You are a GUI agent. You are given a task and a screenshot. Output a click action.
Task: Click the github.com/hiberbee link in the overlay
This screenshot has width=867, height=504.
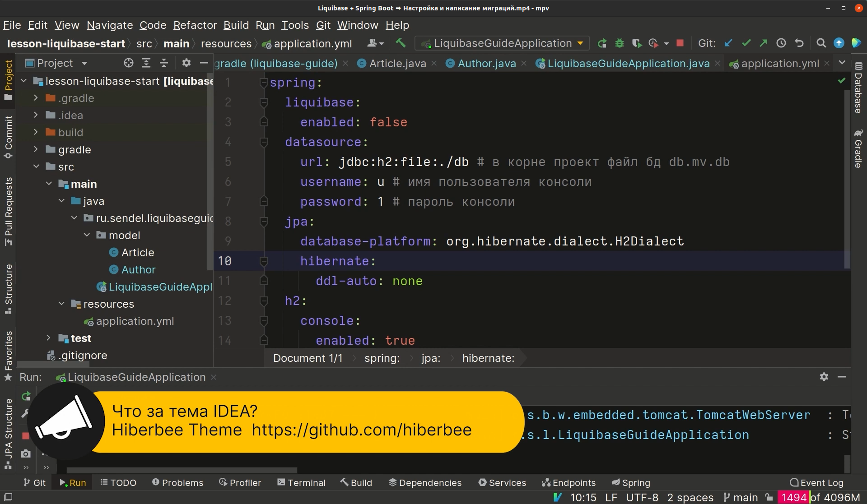(x=361, y=430)
